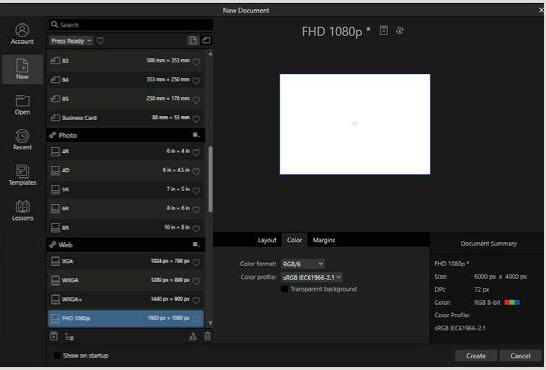
Task: Open the Account section
Action: (x=22, y=34)
